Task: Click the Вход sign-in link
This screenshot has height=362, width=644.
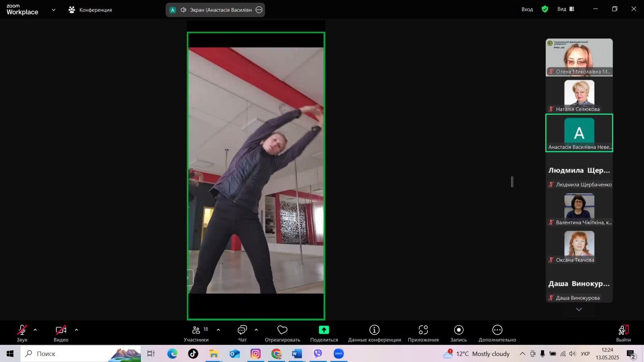Action: pyautogui.click(x=527, y=9)
